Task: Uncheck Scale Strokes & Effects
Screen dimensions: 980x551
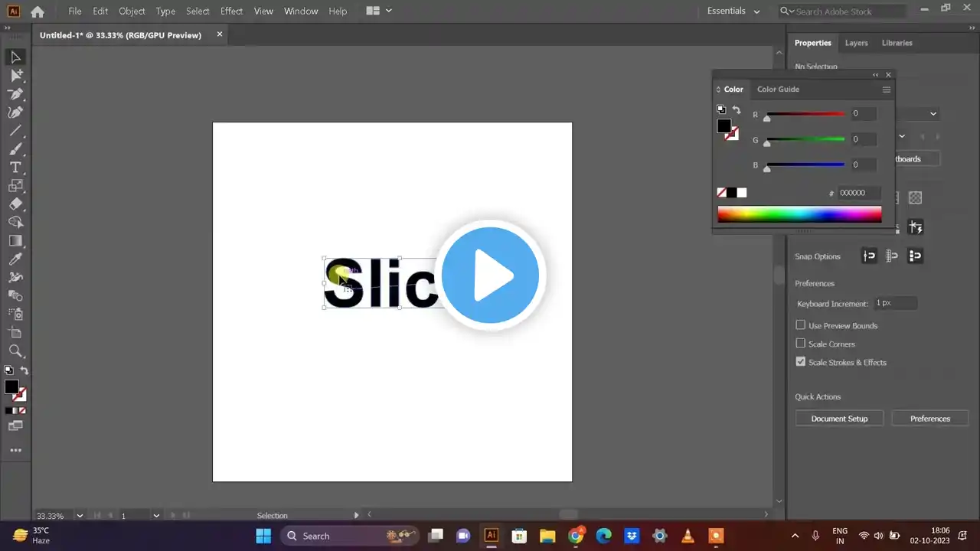Action: pos(801,362)
